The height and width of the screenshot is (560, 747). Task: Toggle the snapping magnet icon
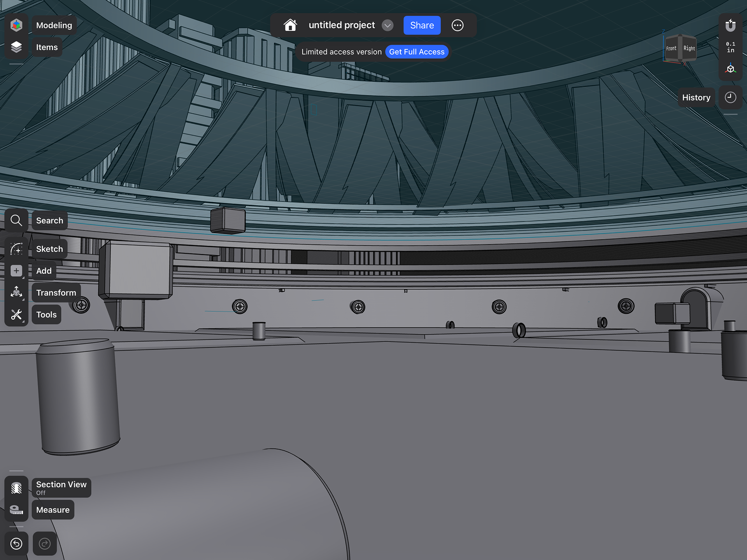tap(731, 26)
